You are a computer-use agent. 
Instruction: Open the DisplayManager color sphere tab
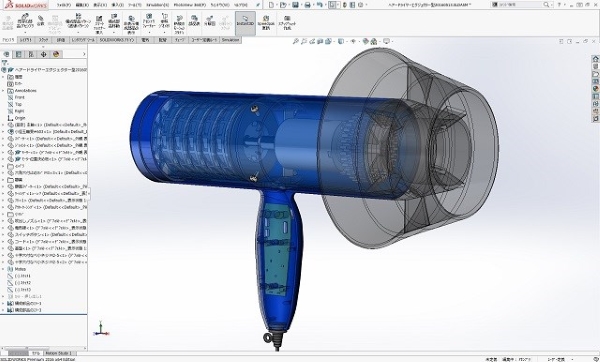tap(56, 54)
